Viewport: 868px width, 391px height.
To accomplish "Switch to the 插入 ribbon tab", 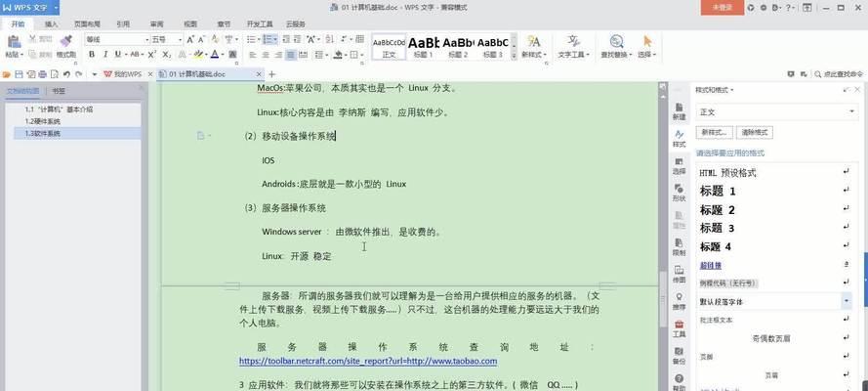I will 51,24.
